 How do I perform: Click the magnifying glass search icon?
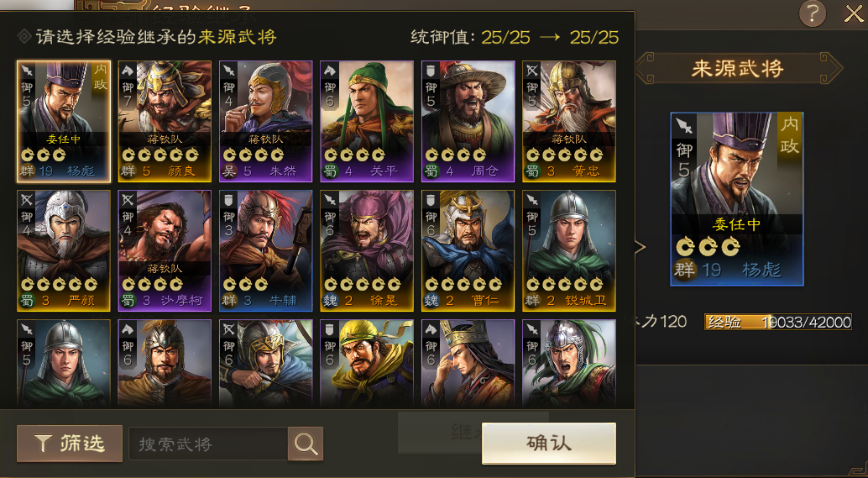click(x=306, y=444)
